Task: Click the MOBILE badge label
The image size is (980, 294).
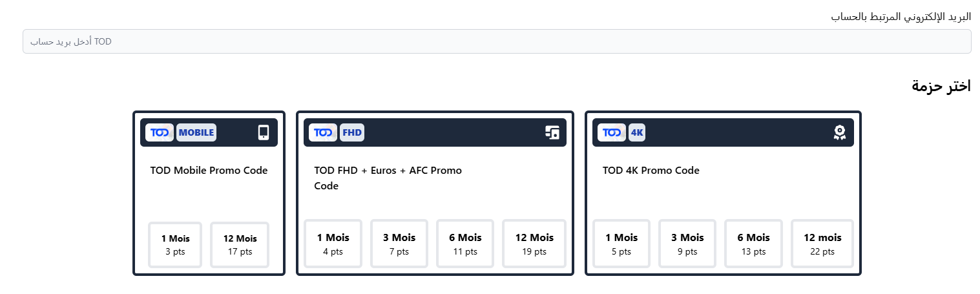Action: click(x=196, y=132)
